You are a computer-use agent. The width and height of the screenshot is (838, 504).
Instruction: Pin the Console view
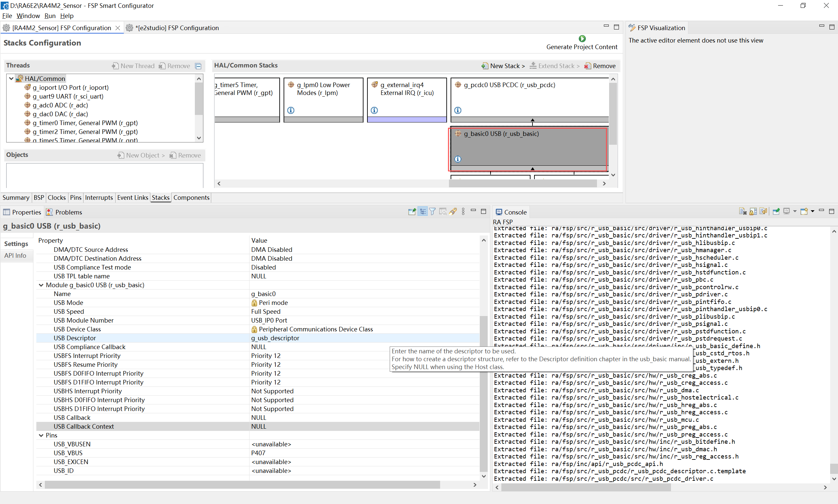[776, 212]
